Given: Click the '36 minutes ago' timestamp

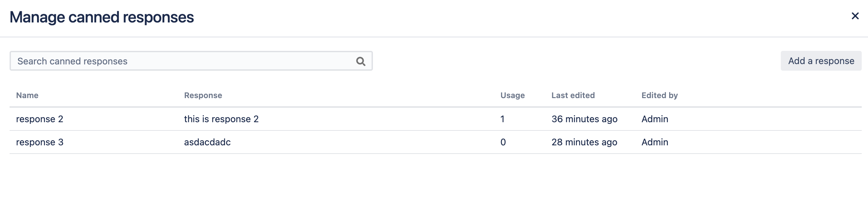Looking at the screenshot, I should (584, 119).
